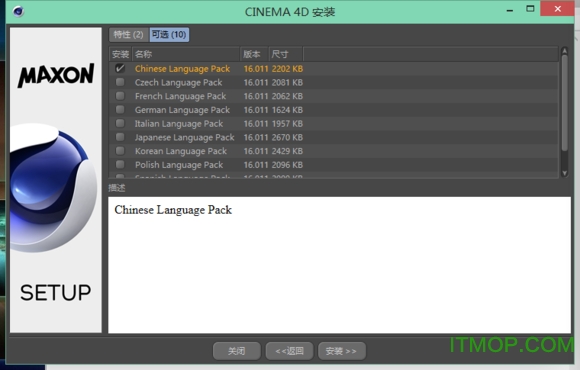Click the Cinema 4D title bar icon
The width and height of the screenshot is (580, 370).
point(18,11)
